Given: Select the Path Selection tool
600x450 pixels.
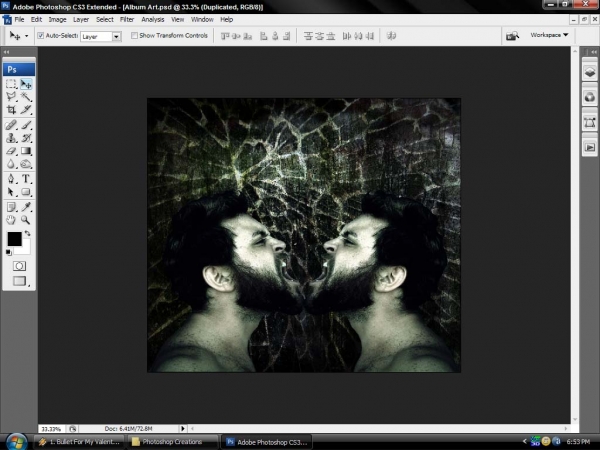Looking at the screenshot, I should click(11, 192).
